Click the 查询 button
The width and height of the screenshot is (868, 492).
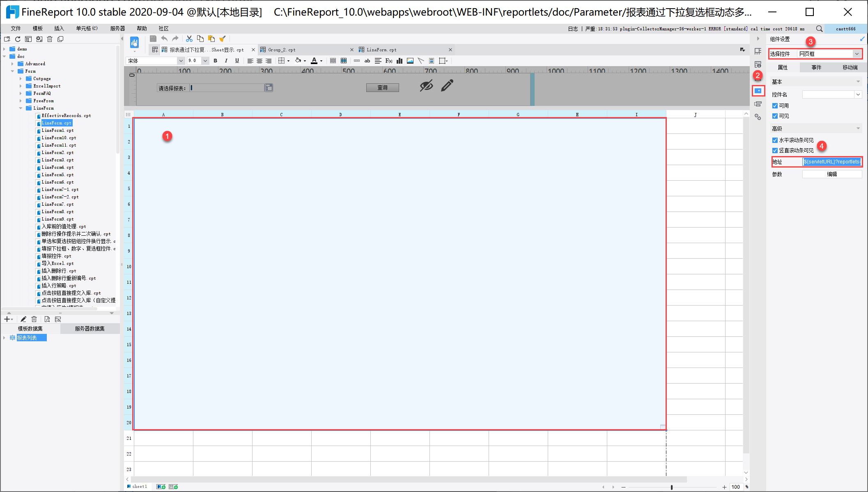pos(382,87)
